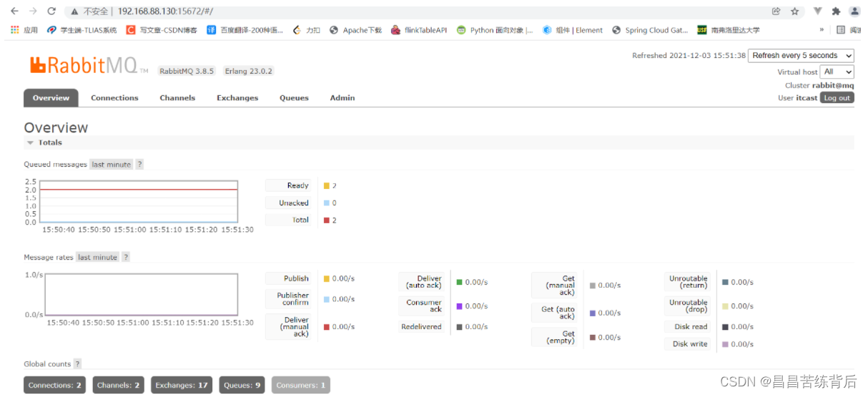Open the Apache下载 bookmark
This screenshot has height=395, width=868.
(355, 30)
